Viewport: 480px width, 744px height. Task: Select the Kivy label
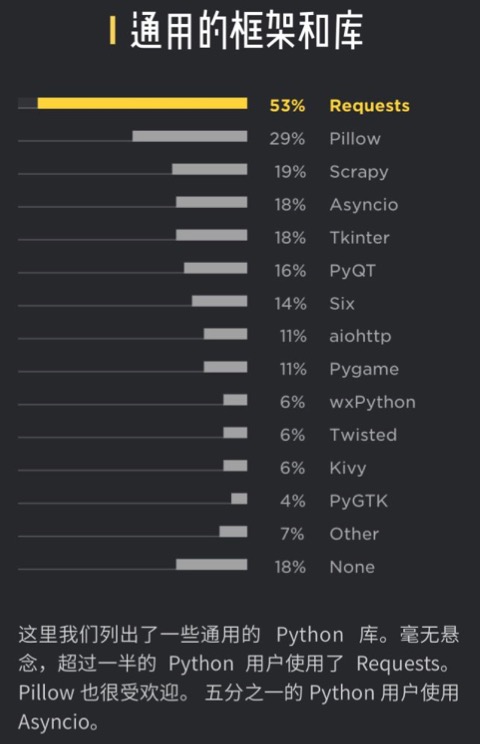[x=348, y=468]
